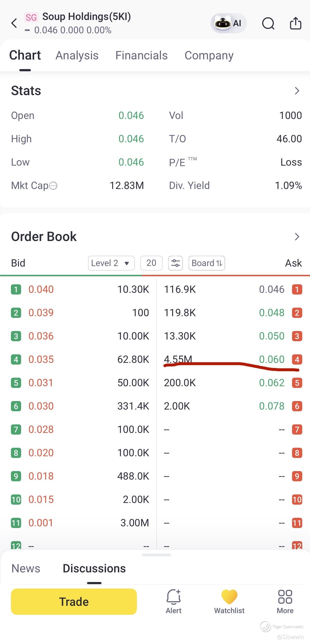Open order book filter settings icon

point(176,263)
